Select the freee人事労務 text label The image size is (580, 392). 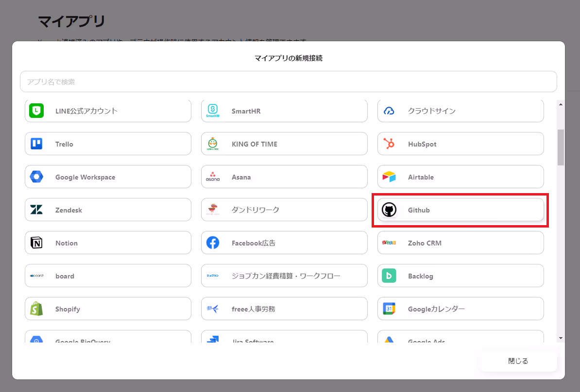click(x=254, y=309)
